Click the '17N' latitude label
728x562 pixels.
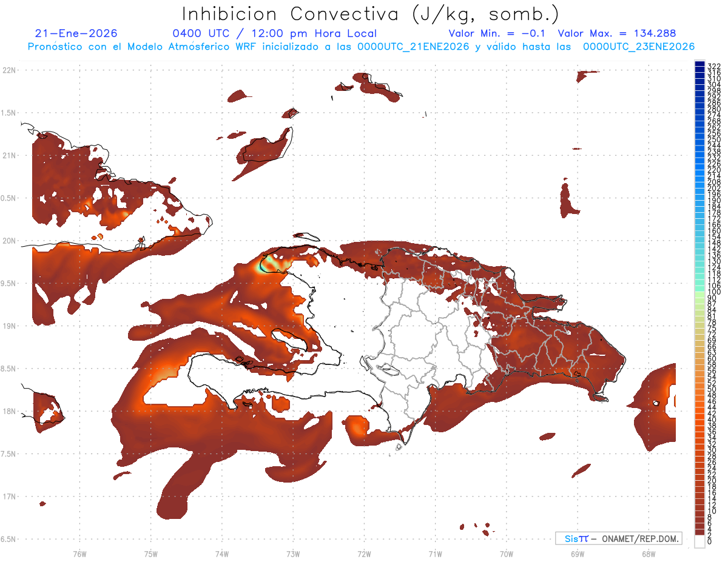tap(8, 497)
